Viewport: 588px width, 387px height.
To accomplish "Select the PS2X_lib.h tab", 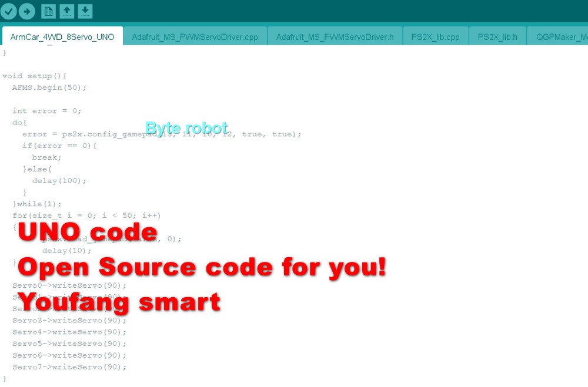I will point(497,37).
